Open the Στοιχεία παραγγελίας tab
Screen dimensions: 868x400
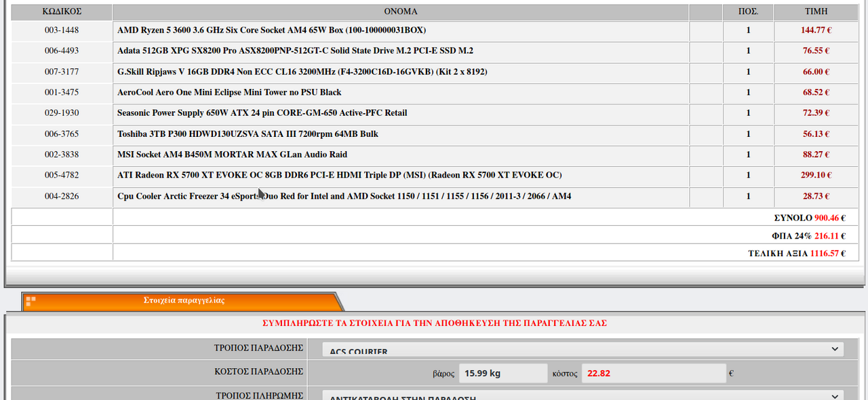click(x=184, y=300)
